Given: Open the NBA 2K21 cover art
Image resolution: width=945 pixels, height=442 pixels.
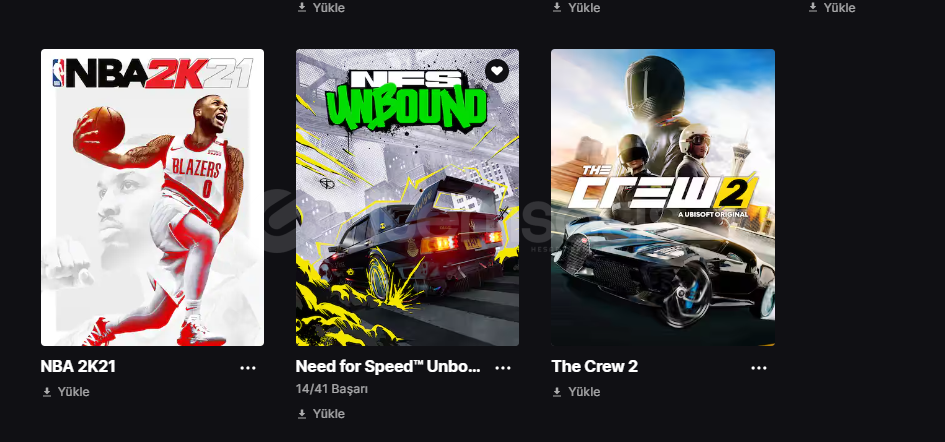Looking at the screenshot, I should click(152, 197).
